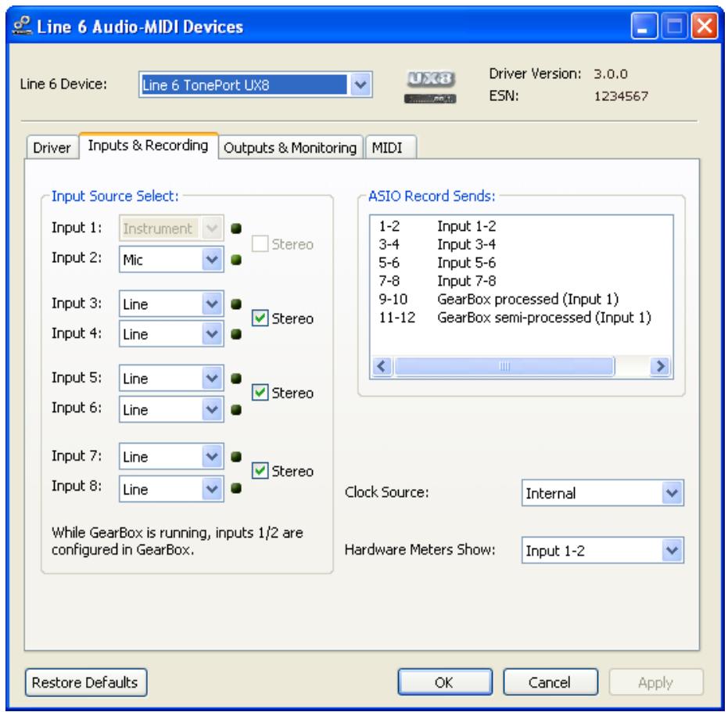Click scroll-right arrow in ASIO Record Sends
The image size is (728, 712).
click(x=660, y=366)
